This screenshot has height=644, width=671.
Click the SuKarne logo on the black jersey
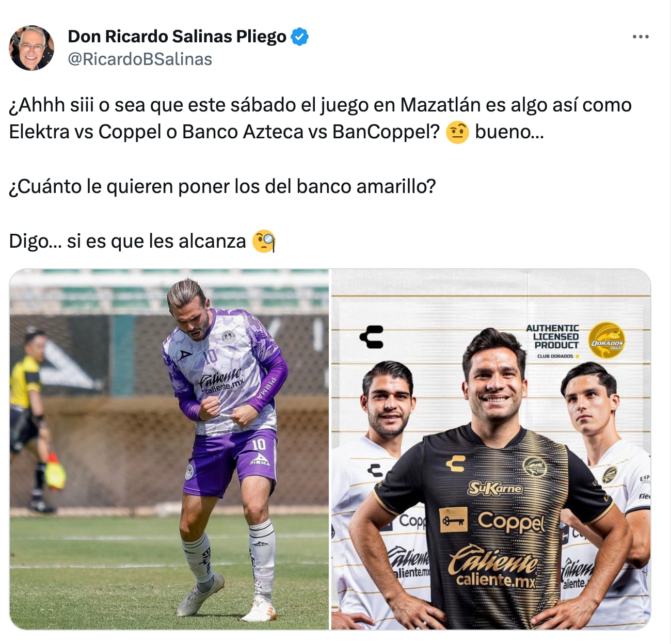pyautogui.click(x=494, y=488)
